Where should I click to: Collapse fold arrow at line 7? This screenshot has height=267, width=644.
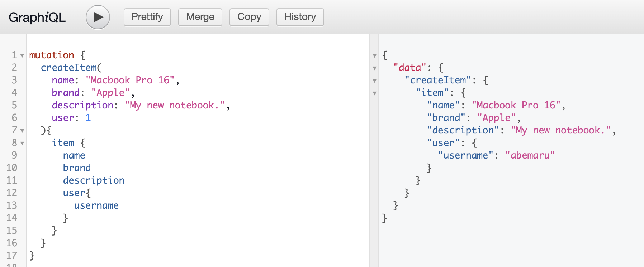(x=22, y=131)
